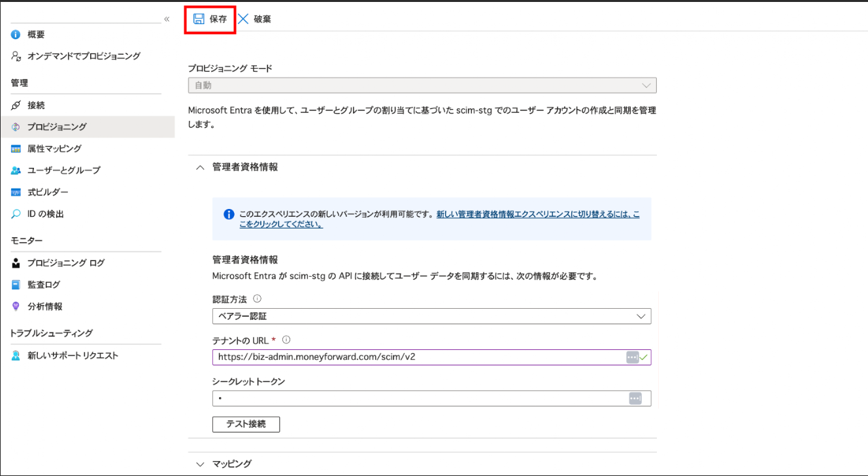
Task: Click the blue info icon in the banner
Action: coord(229,214)
